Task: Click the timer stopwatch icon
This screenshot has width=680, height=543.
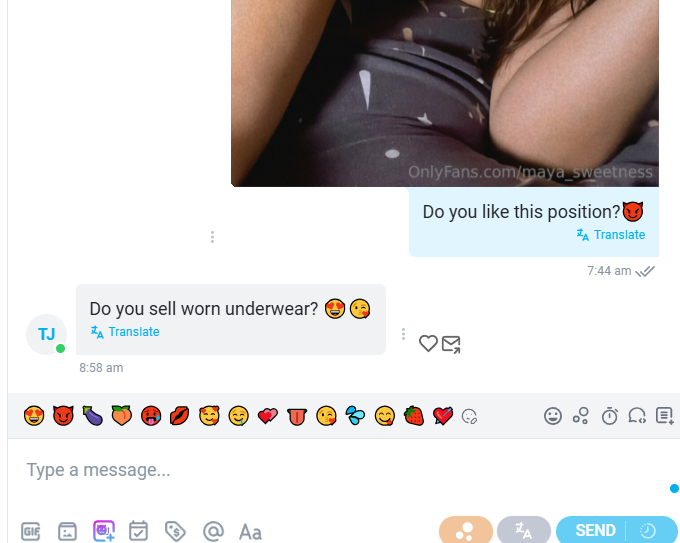Action: [609, 416]
